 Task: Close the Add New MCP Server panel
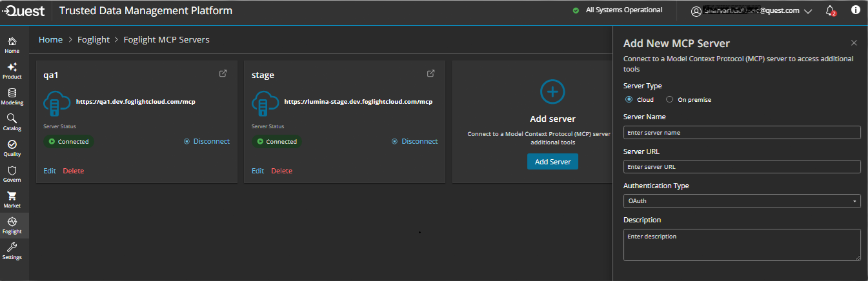[854, 43]
